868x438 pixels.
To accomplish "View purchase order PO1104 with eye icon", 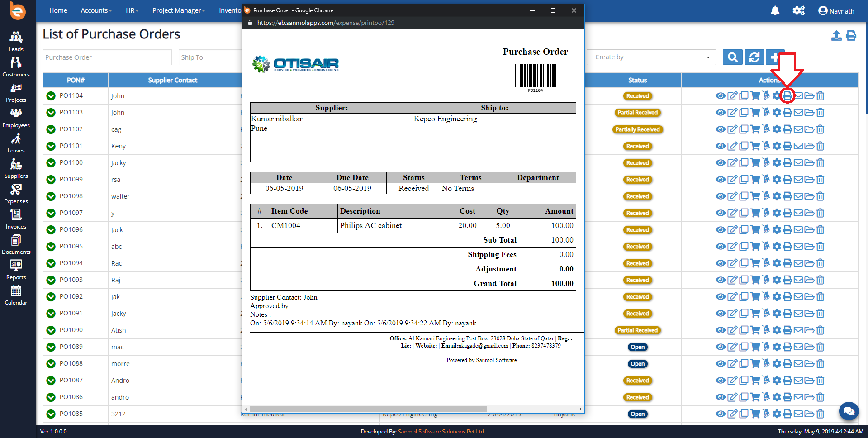I will click(x=721, y=96).
